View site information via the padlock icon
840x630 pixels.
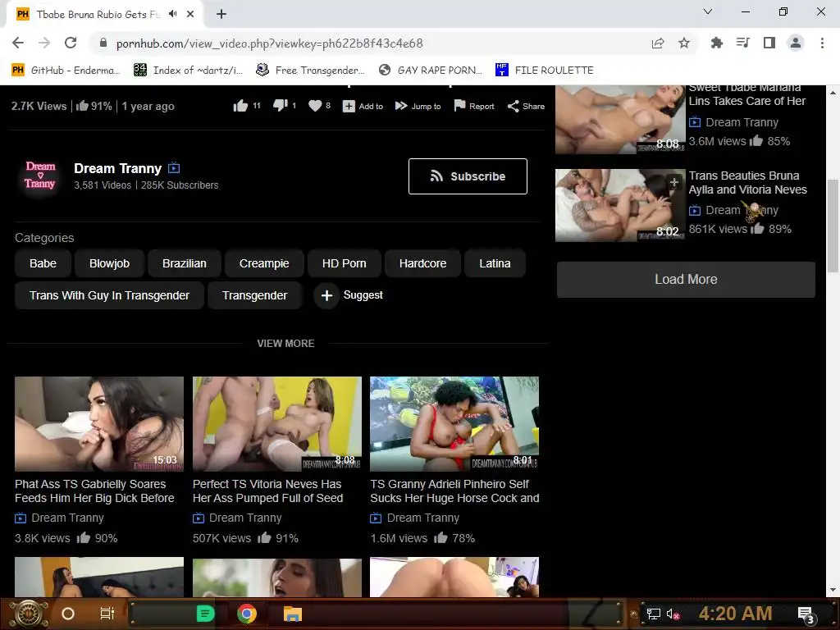click(x=103, y=43)
